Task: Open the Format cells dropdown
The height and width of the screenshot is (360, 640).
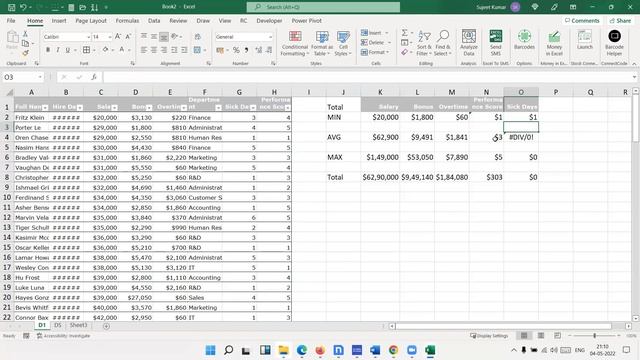Action: coord(375,52)
